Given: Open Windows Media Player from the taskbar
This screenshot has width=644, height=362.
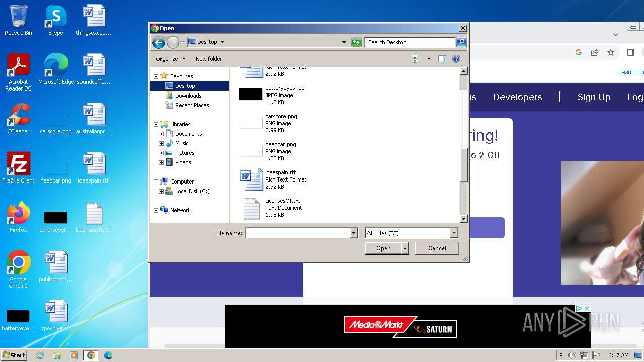Looking at the screenshot, I should [x=74, y=355].
